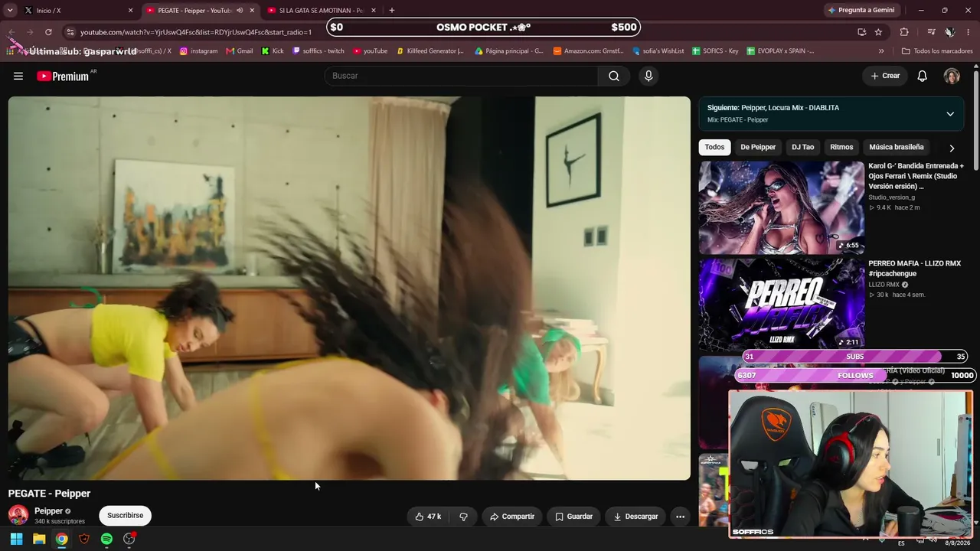Reload the page in Chrome
The height and width of the screenshot is (551, 980).
48,32
